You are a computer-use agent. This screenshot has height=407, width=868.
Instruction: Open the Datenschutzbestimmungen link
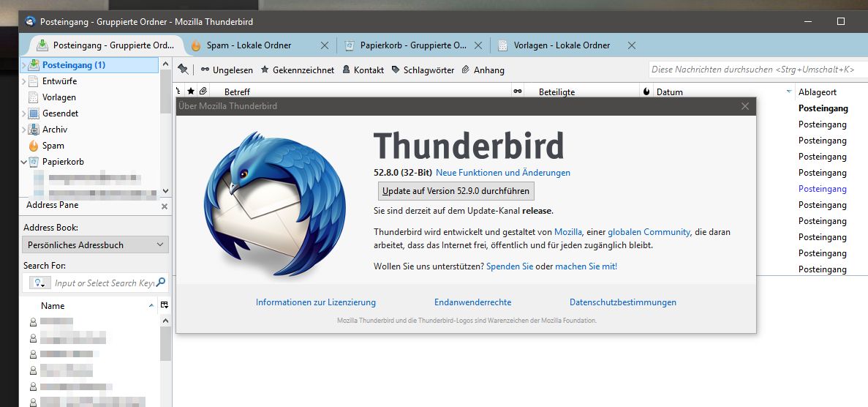(x=623, y=302)
